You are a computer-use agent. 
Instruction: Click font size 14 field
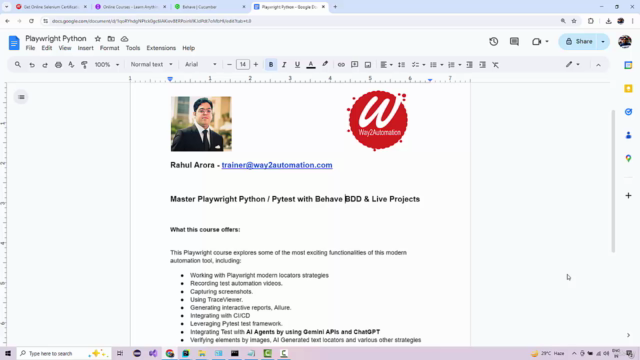[242, 64]
